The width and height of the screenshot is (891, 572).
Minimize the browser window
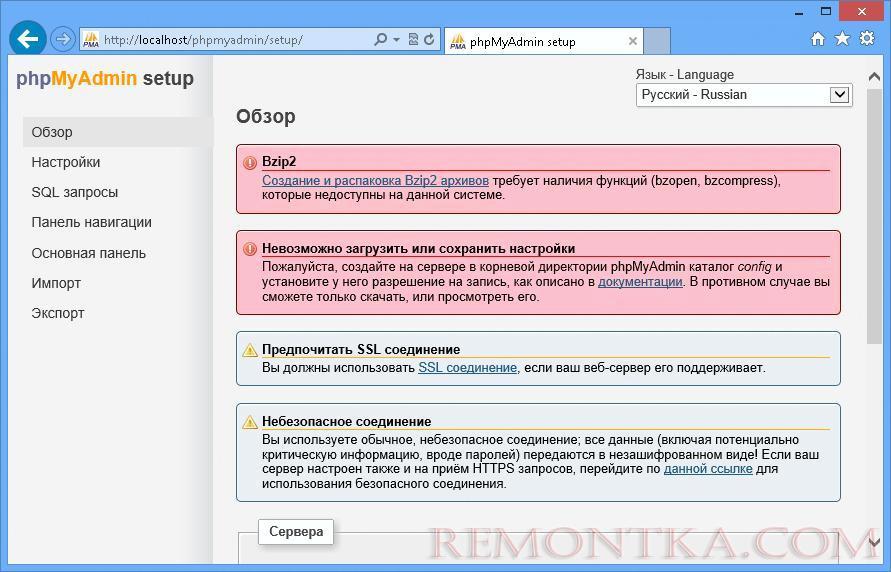coord(800,11)
